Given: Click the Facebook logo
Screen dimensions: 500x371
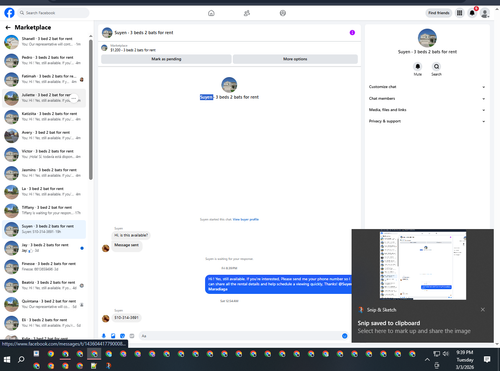Looking at the screenshot, I should coord(9,13).
